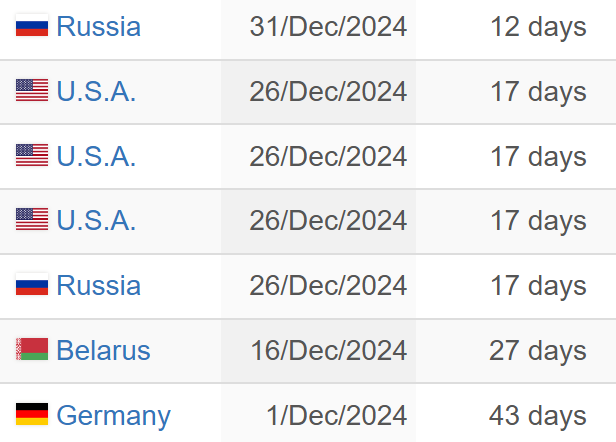Image resolution: width=616 pixels, height=442 pixels.
Task: Open the first U.S.A. link
Action: (96, 92)
